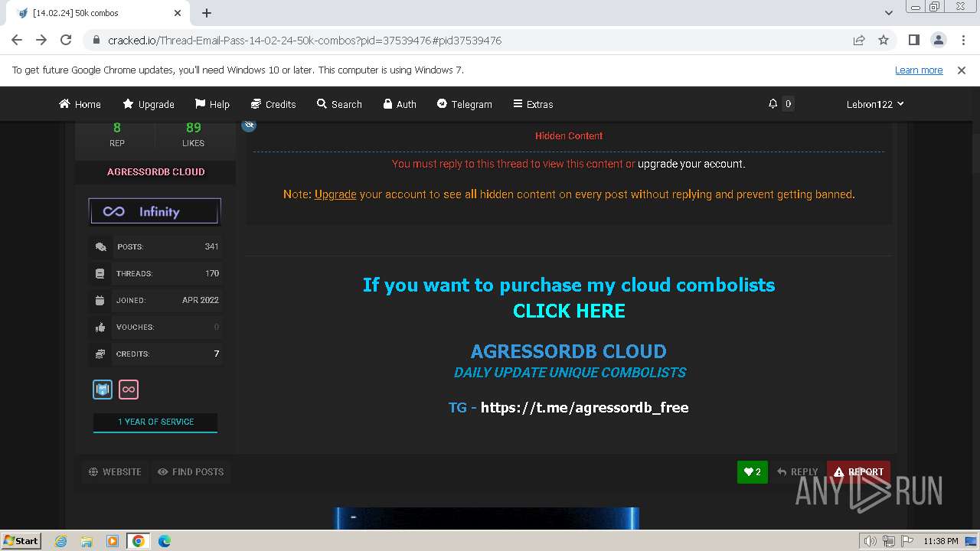The image size is (980, 551).
Task: Open File Explorer from taskbar
Action: 87,541
